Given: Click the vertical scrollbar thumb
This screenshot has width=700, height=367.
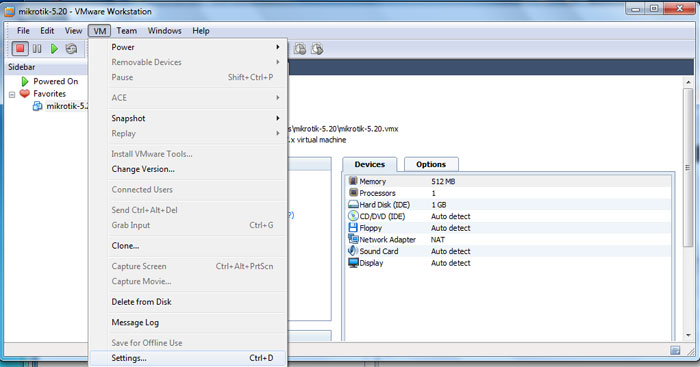Looking at the screenshot, I should tap(688, 167).
